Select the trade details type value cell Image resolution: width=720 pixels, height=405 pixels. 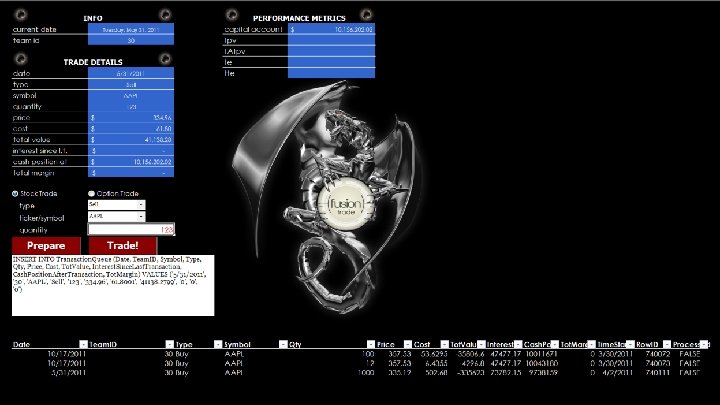tap(131, 84)
